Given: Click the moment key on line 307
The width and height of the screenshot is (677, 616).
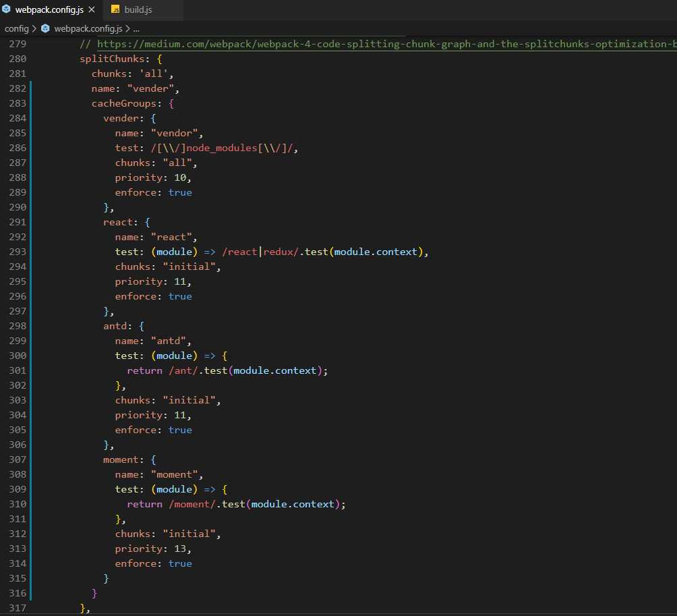Looking at the screenshot, I should point(121,459).
